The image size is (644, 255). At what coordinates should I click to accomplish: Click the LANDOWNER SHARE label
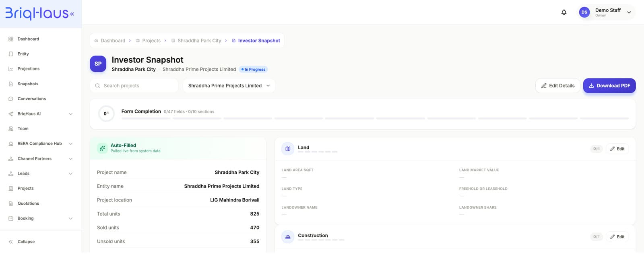tap(478, 208)
